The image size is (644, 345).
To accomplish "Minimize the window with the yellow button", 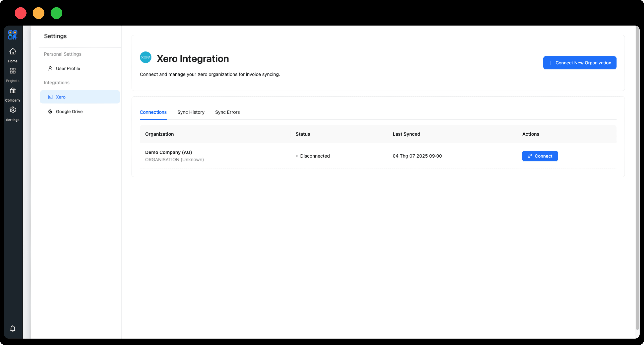I will pyautogui.click(x=39, y=13).
